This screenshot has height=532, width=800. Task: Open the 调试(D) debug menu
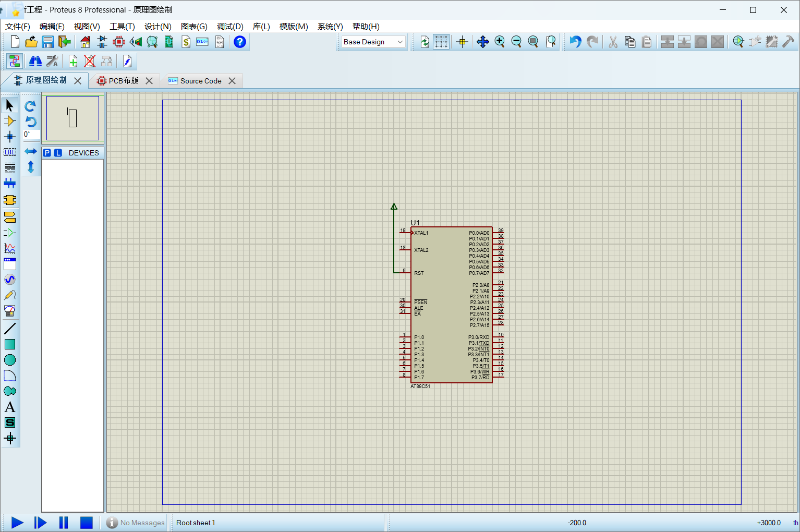pos(230,27)
